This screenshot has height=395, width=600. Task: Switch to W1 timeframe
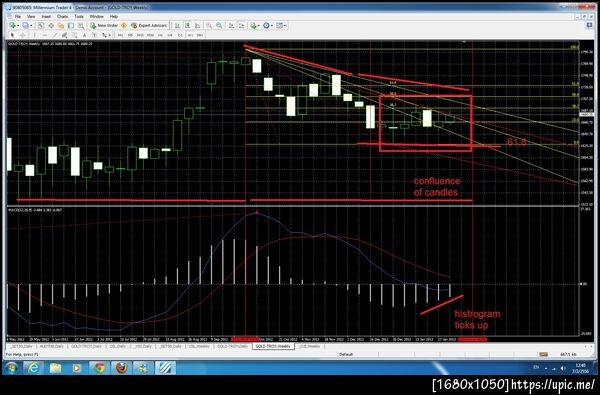(x=190, y=35)
